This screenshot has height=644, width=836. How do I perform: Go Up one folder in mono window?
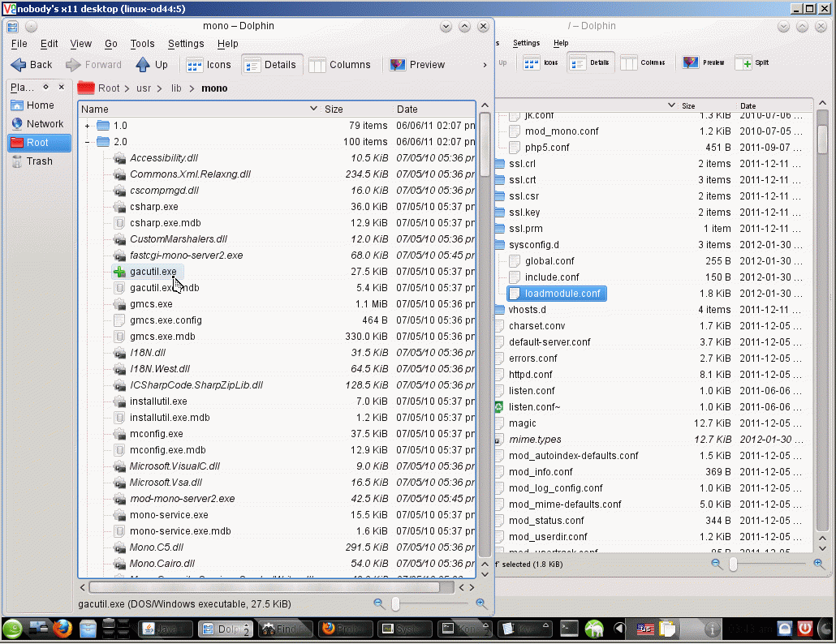(x=152, y=64)
